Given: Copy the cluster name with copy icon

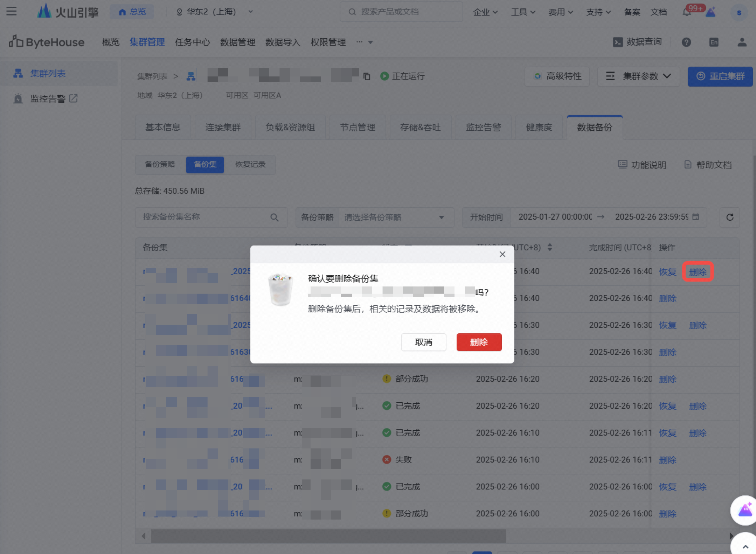Looking at the screenshot, I should (x=367, y=76).
